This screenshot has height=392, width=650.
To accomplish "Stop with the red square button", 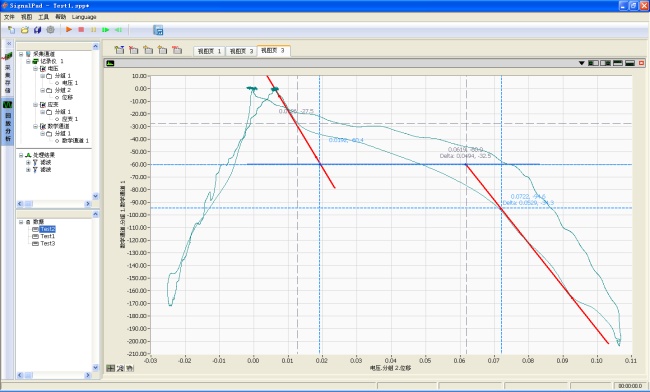I will [x=81, y=30].
